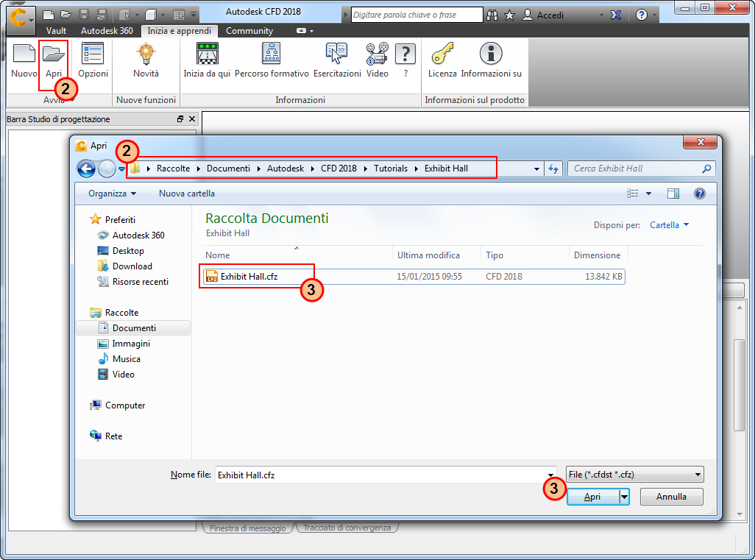This screenshot has height=560, width=755.
Task: Click the Apri open folder ribbon icon
Action: (54, 54)
